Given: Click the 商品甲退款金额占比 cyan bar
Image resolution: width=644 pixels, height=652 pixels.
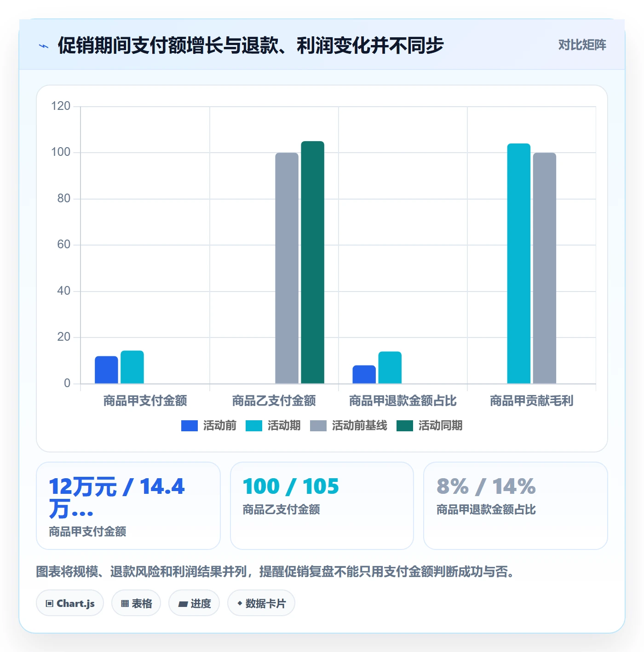Looking at the screenshot, I should 390,367.
